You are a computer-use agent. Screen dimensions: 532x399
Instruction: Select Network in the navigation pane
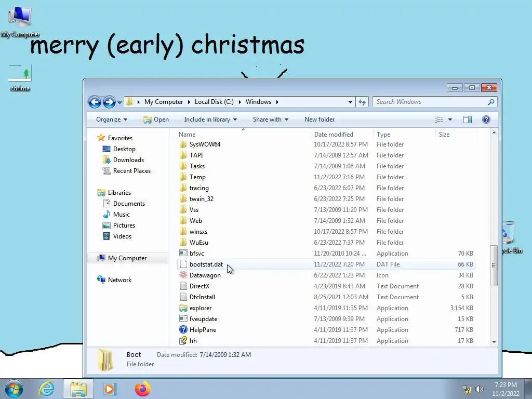tap(114, 280)
